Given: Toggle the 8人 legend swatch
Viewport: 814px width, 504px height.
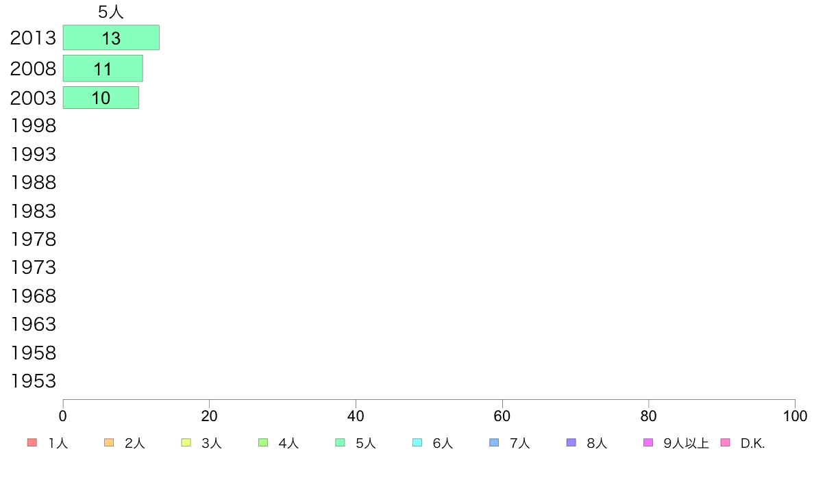Looking at the screenshot, I should coord(571,443).
